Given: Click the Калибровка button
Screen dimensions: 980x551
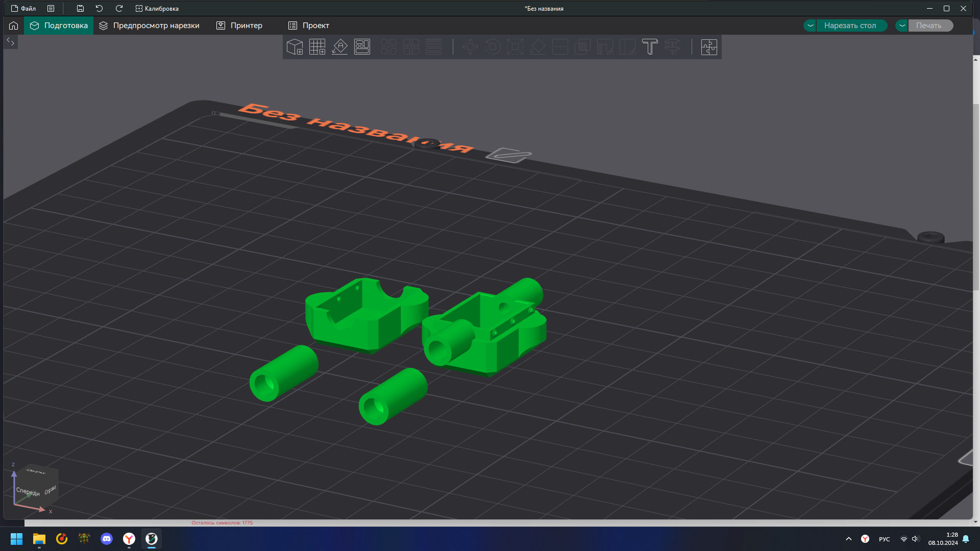Looking at the screenshot, I should point(157,9).
